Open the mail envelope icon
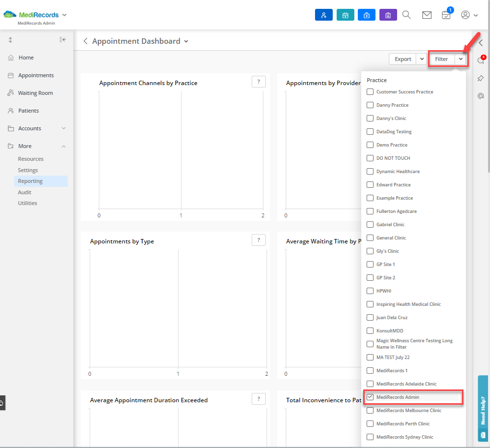 click(427, 15)
